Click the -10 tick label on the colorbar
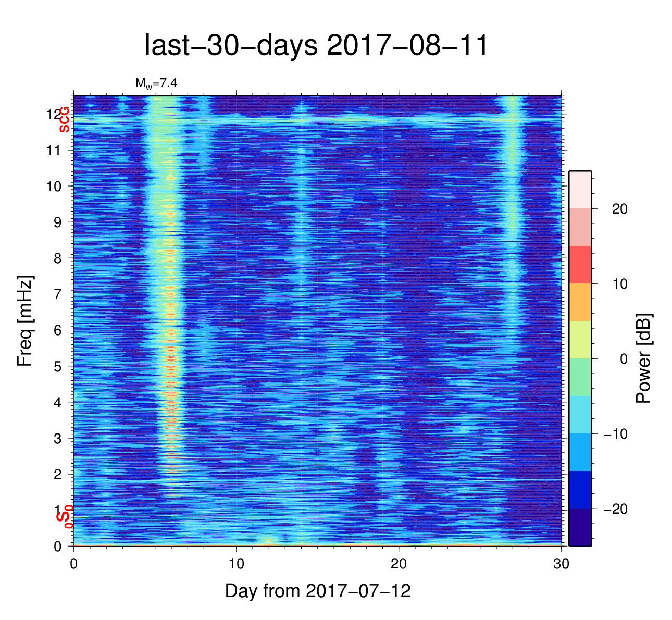This screenshot has height=620, width=672. click(615, 434)
